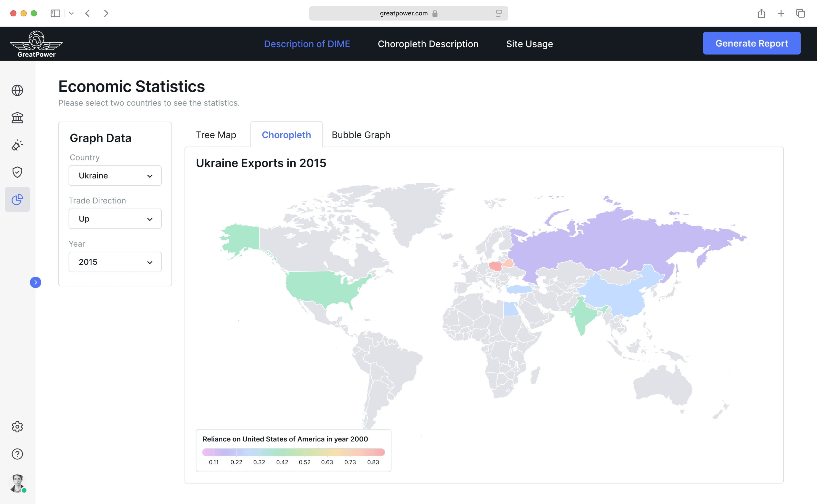Open the shield checkmark sidebar icon

(17, 172)
